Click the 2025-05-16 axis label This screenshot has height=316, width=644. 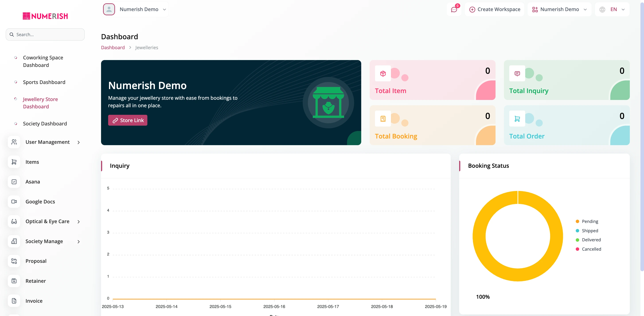(x=274, y=306)
